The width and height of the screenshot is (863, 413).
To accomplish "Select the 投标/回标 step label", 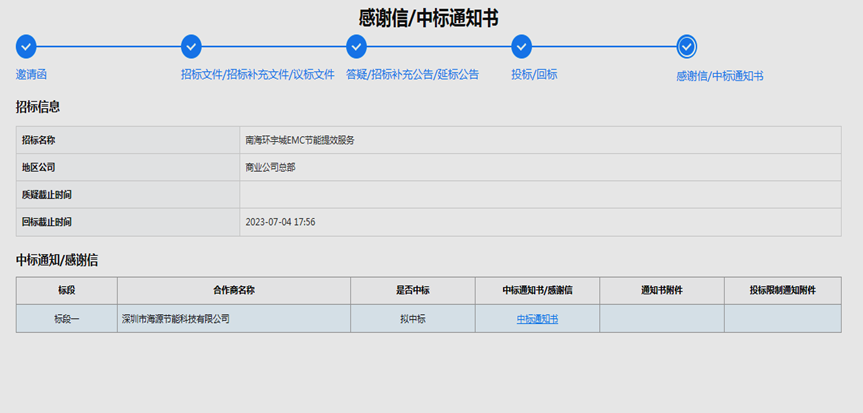I will click(534, 74).
